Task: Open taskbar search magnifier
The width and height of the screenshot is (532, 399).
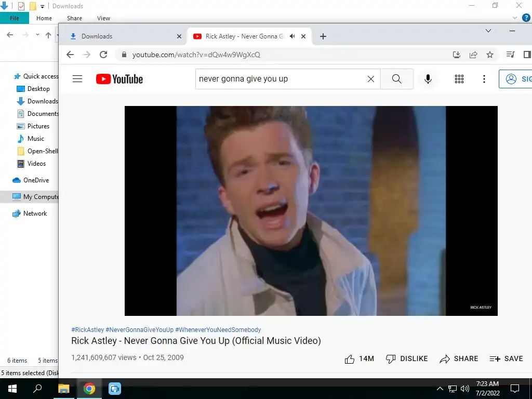Action: [x=37, y=389]
